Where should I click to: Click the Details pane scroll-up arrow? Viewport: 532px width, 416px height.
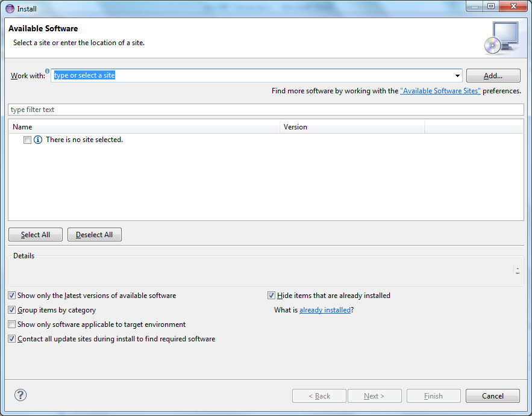[x=518, y=269]
